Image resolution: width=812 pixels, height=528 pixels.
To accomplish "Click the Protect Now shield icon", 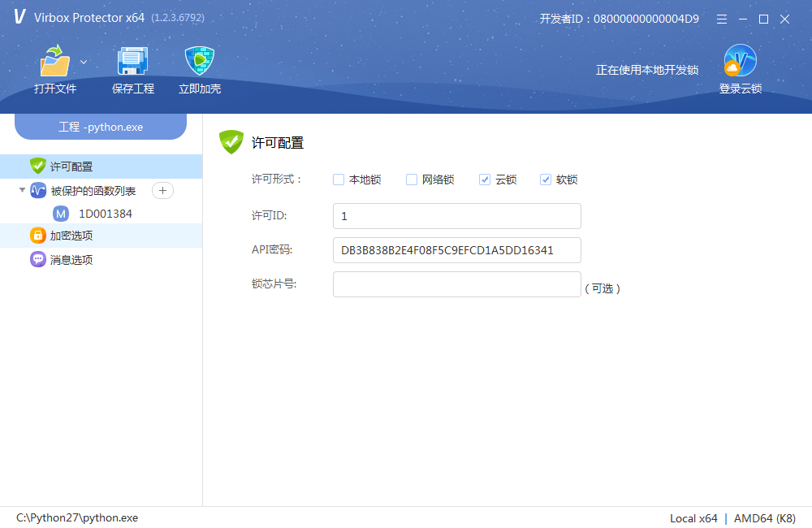I will [200, 61].
